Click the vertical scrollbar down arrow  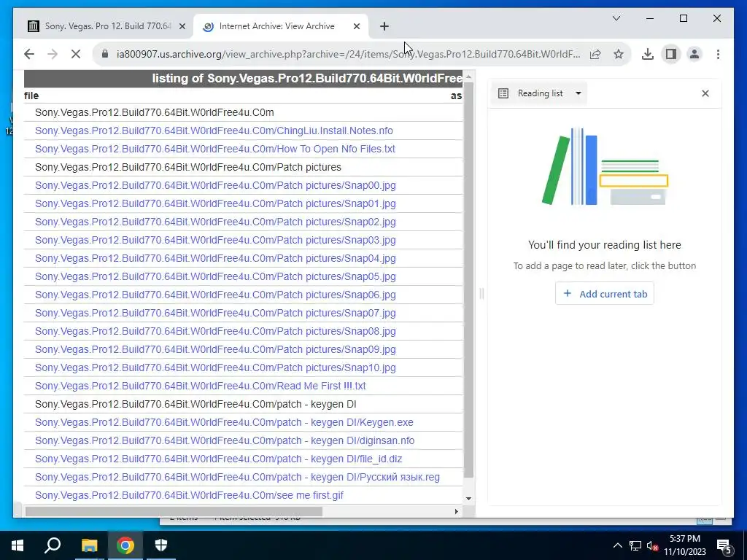click(x=468, y=499)
